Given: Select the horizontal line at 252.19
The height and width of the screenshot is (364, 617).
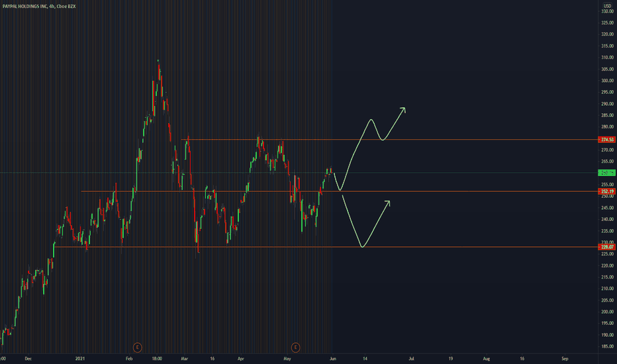Looking at the screenshot, I should 339,192.
